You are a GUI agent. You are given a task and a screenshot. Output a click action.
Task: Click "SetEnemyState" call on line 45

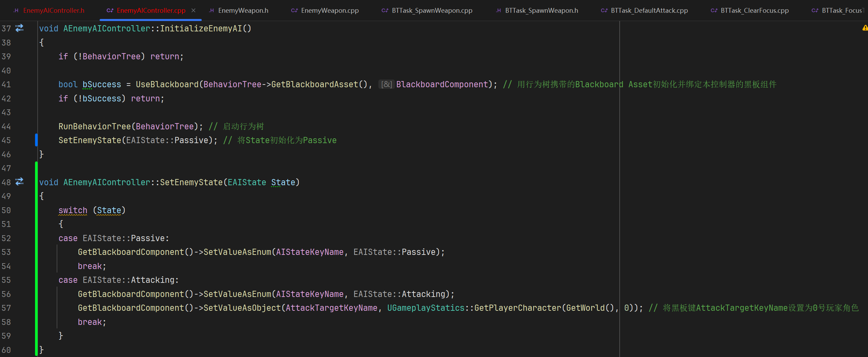[x=90, y=140]
